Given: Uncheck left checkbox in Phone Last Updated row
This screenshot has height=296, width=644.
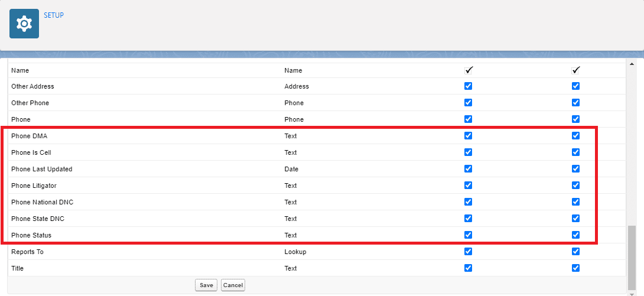Looking at the screenshot, I should coord(469,168).
